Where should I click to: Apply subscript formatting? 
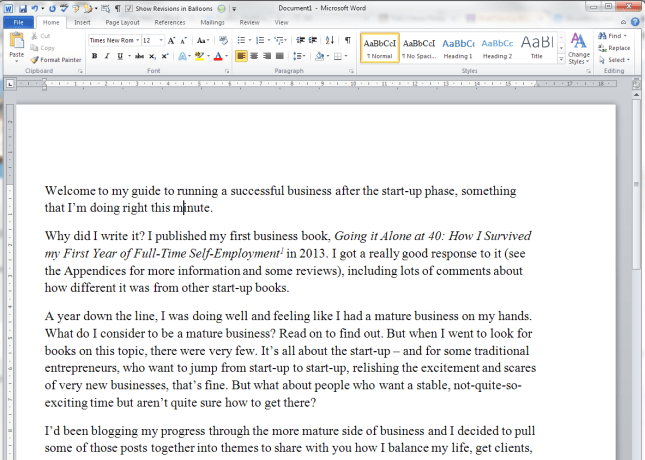pos(152,56)
